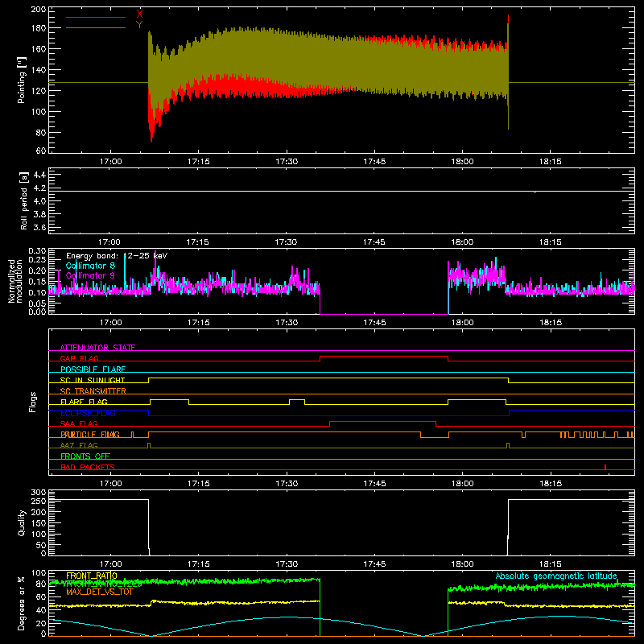Click the Absolute geomagnetic latitude legend label

556,576
